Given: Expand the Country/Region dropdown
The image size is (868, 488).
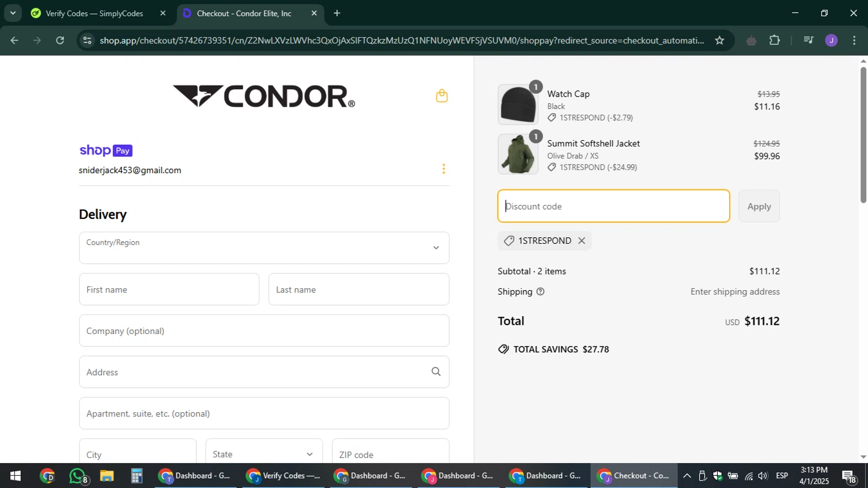Looking at the screenshot, I should tap(264, 248).
